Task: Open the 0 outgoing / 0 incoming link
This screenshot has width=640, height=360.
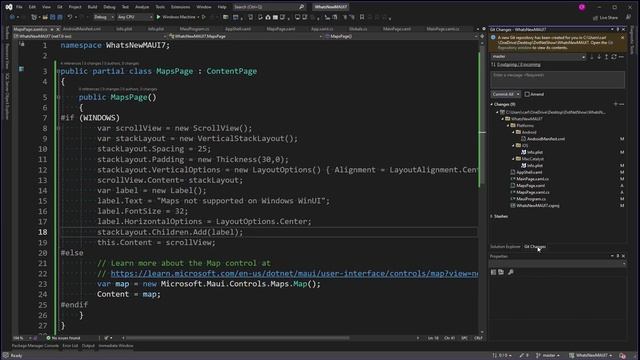Action: pyautogui.click(x=519, y=65)
